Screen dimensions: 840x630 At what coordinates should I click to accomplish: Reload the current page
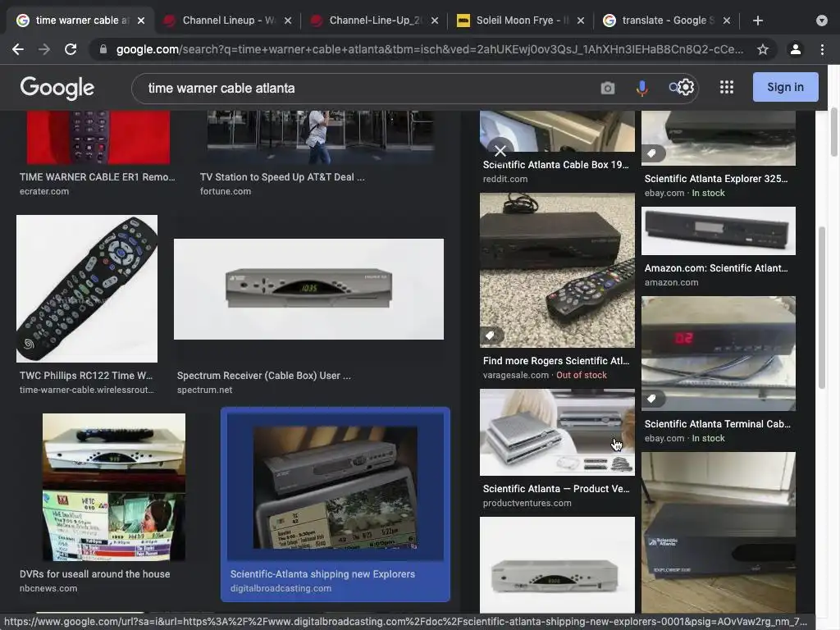[x=71, y=49]
